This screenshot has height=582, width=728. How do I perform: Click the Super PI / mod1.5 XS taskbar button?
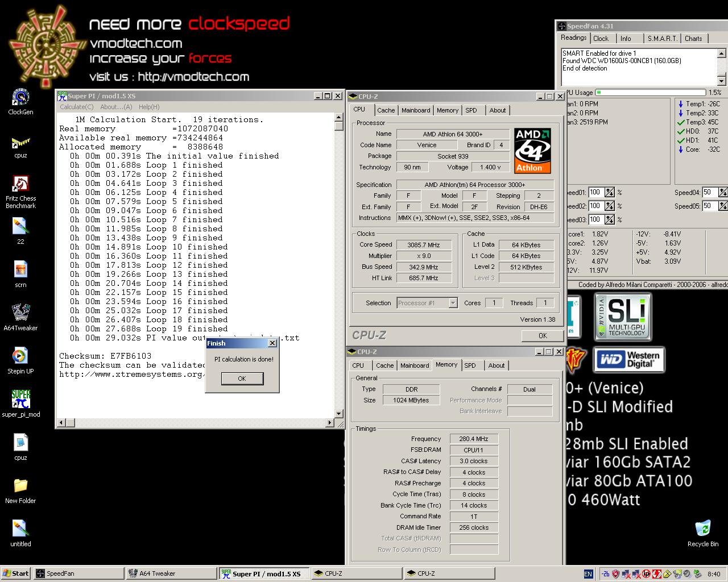(264, 573)
